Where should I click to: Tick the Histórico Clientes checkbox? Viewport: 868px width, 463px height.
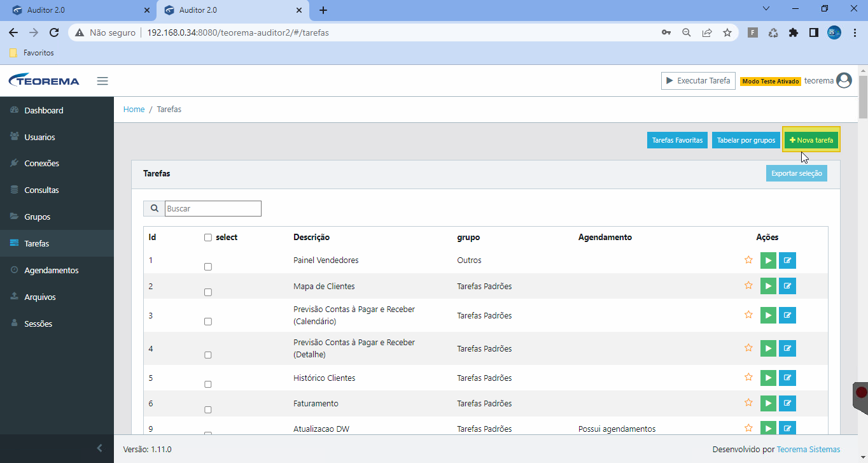[208, 385]
